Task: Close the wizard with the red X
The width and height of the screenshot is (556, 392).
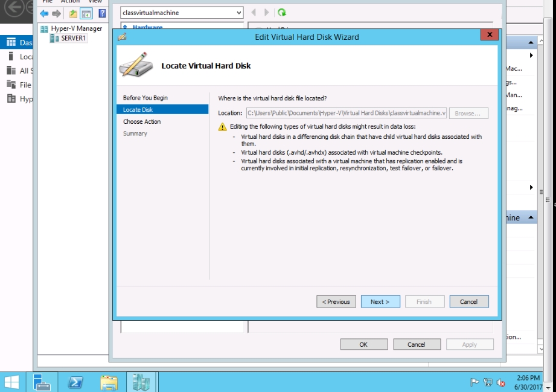Action: [490, 34]
